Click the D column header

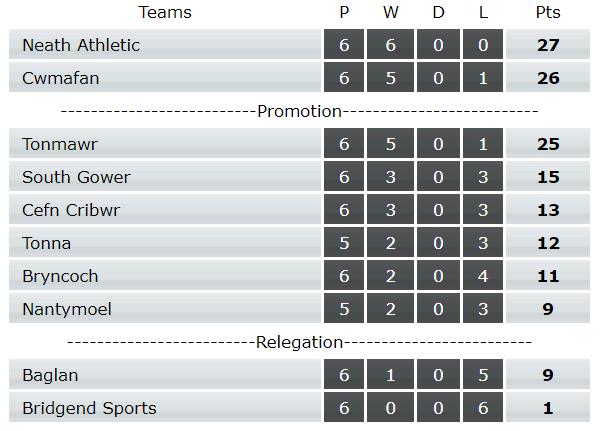coord(438,12)
